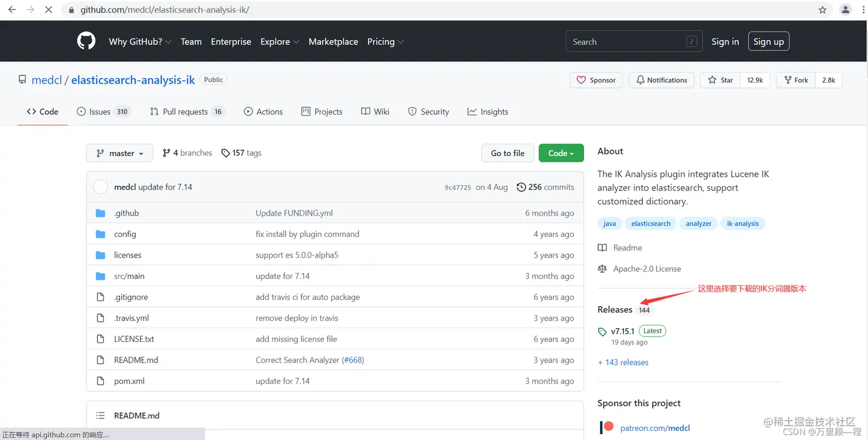Switch to Pull requests tab

[187, 112]
